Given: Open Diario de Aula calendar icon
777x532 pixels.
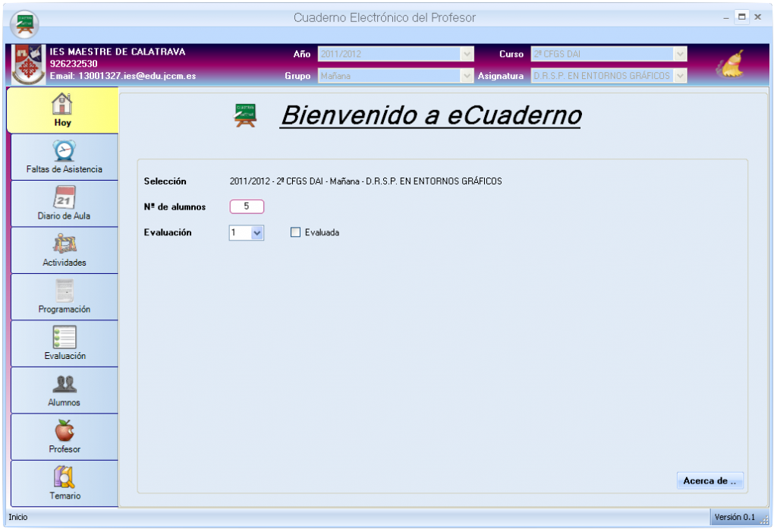Looking at the screenshot, I should point(64,197).
